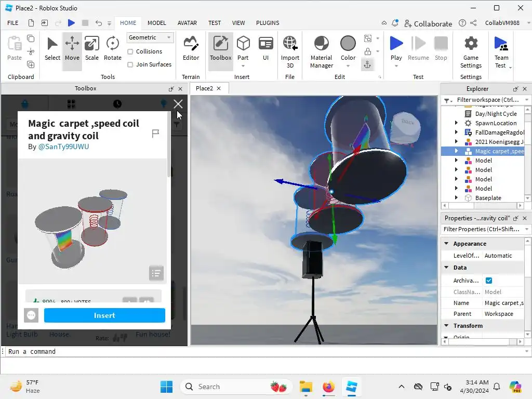Image resolution: width=532 pixels, height=399 pixels.
Task: Enable the Collisions checkbox
Action: (130, 51)
